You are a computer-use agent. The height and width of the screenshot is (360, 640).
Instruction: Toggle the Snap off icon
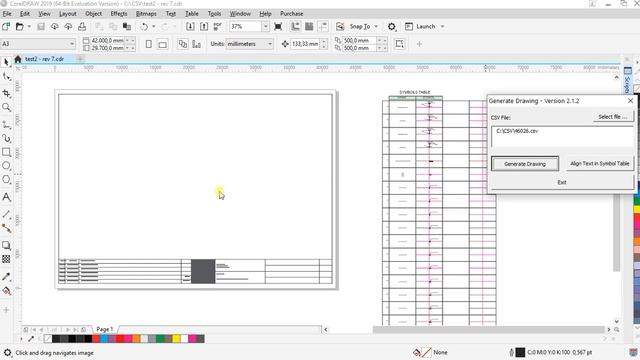[340, 27]
